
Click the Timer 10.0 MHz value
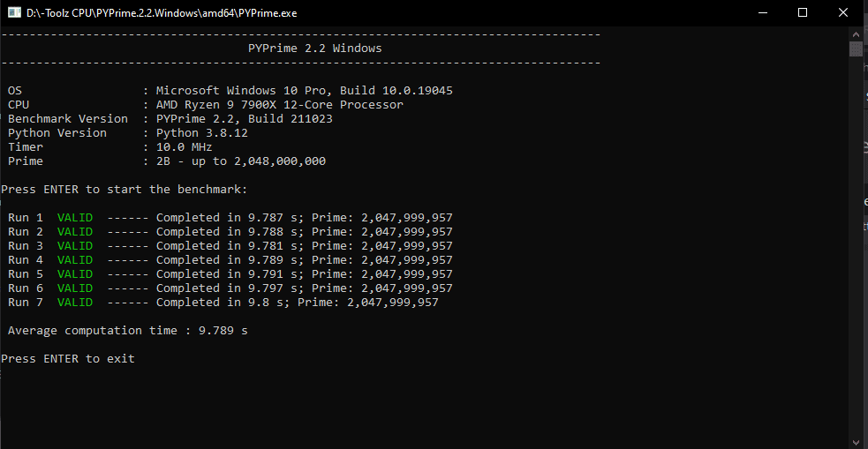184,147
